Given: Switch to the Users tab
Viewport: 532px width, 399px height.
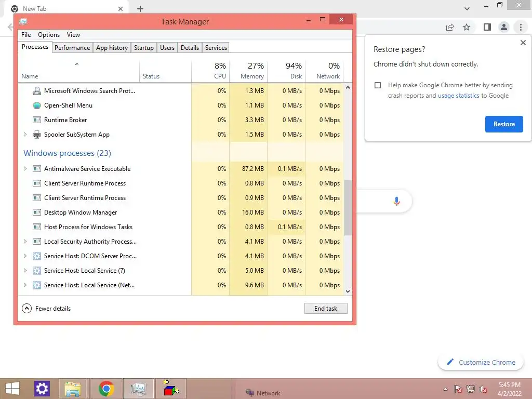Looking at the screenshot, I should coord(167,48).
